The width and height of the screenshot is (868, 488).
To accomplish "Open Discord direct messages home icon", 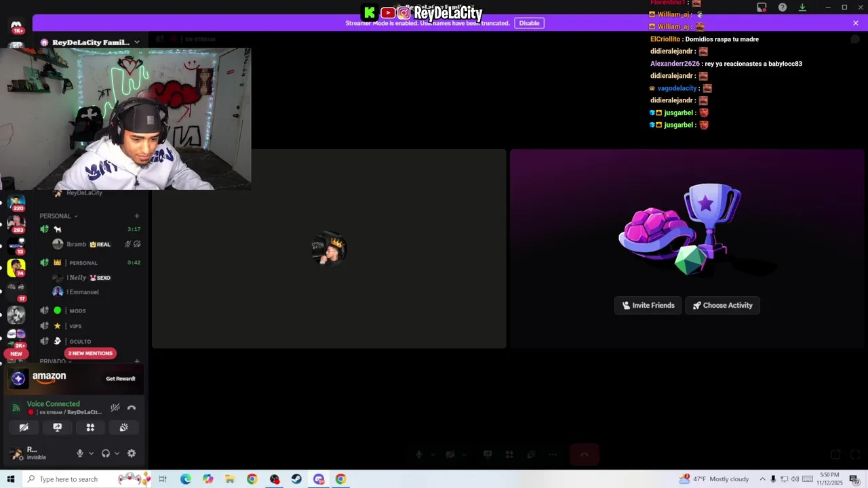I will pos(16,25).
